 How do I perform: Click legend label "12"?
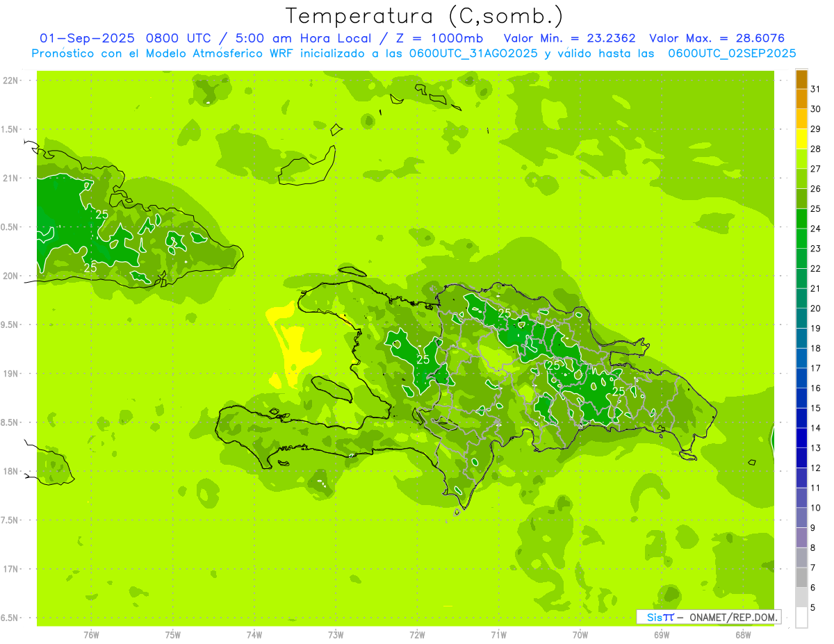pos(816,468)
